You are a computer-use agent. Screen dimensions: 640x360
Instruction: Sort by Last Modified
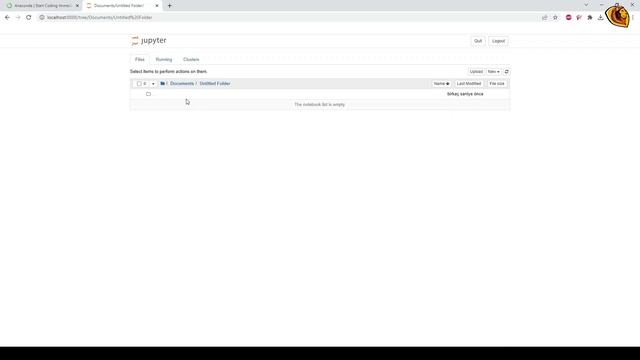pyautogui.click(x=469, y=83)
